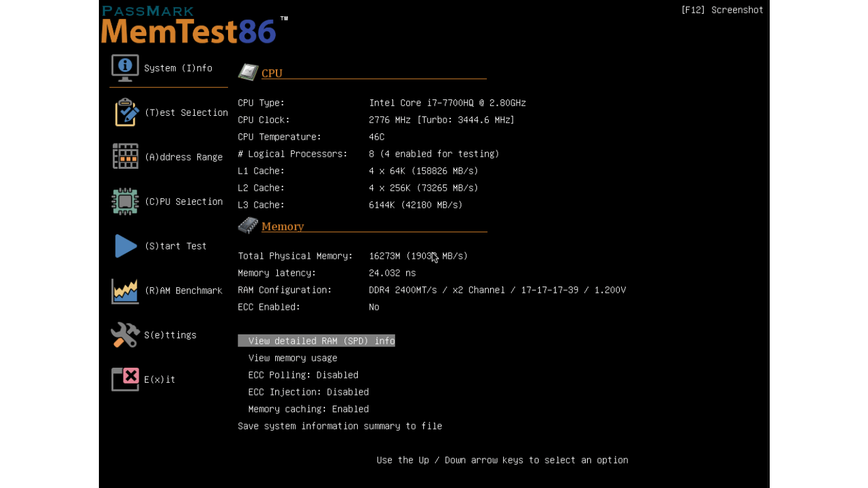
Task: Select View detailed RAM (SPD) info
Action: (x=316, y=341)
